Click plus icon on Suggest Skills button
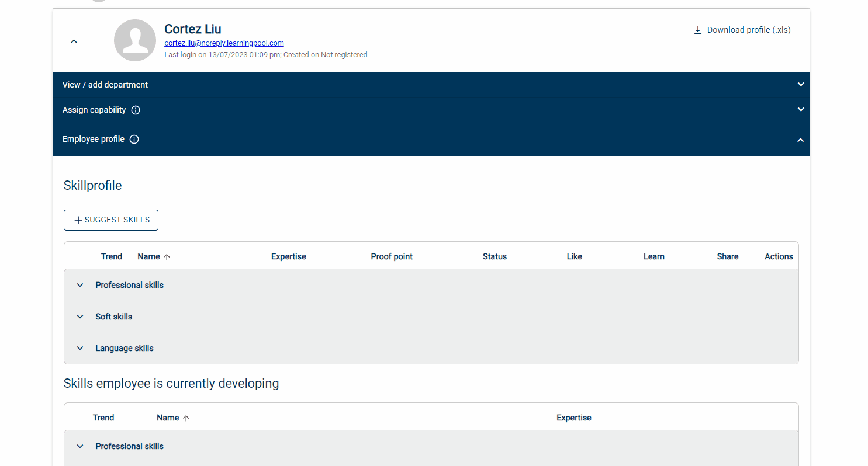The height and width of the screenshot is (466, 868). (x=78, y=220)
